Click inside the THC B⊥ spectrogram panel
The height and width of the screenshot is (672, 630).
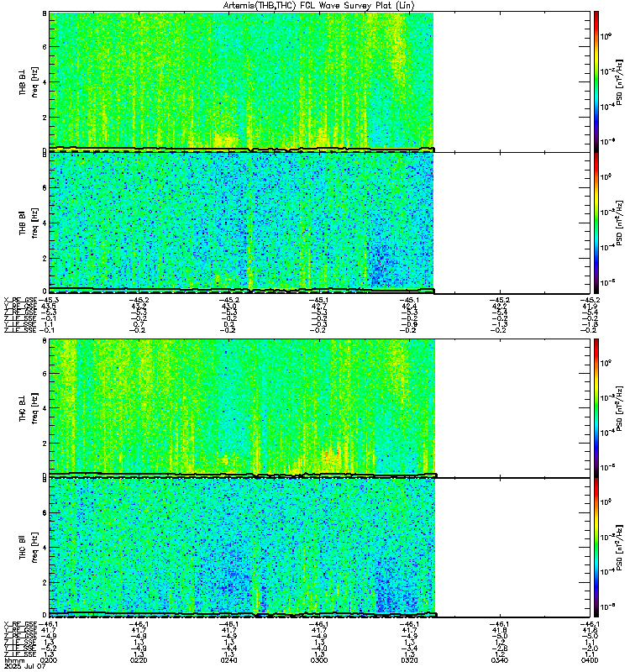click(x=319, y=407)
